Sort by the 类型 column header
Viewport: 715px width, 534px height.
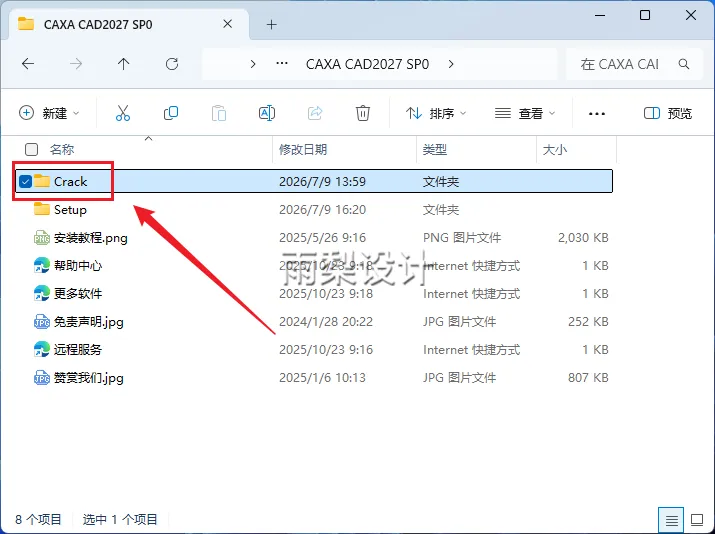[x=435, y=149]
